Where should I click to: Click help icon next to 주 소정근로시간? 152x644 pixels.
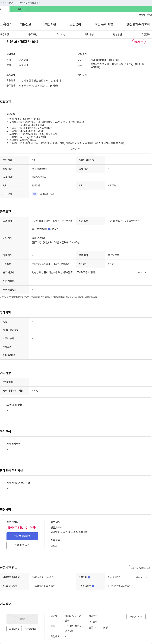click(49, 229)
